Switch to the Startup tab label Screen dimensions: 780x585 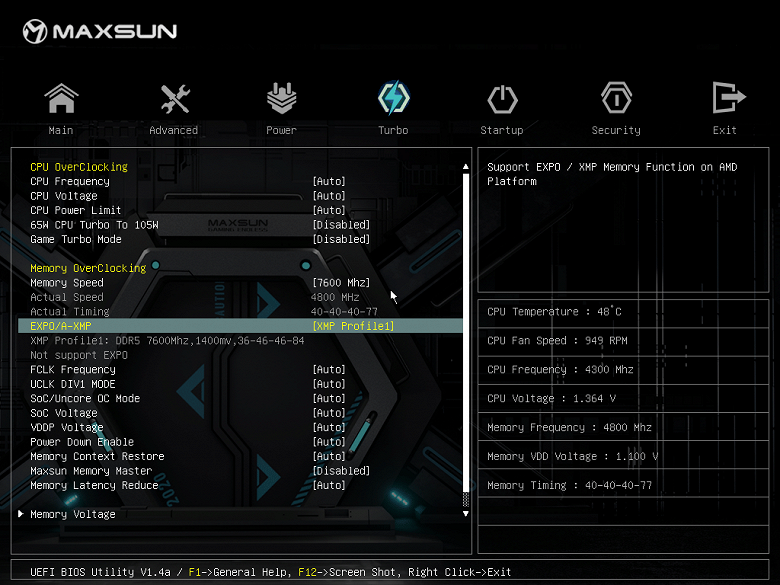(501, 130)
